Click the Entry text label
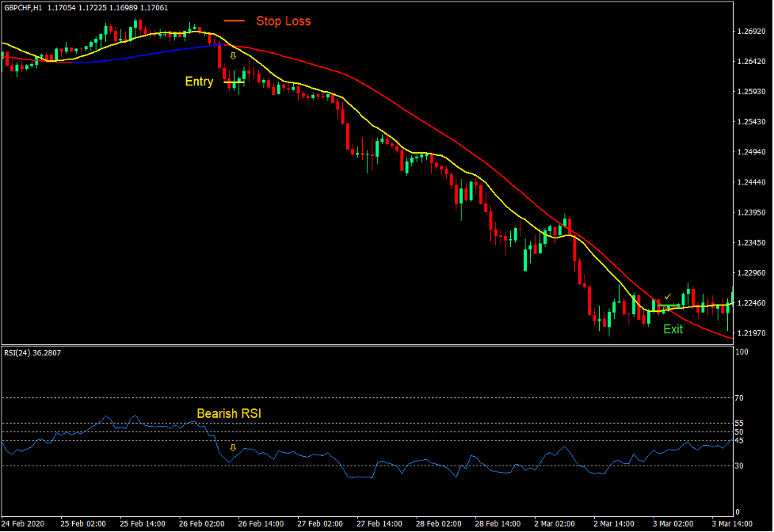 point(199,82)
